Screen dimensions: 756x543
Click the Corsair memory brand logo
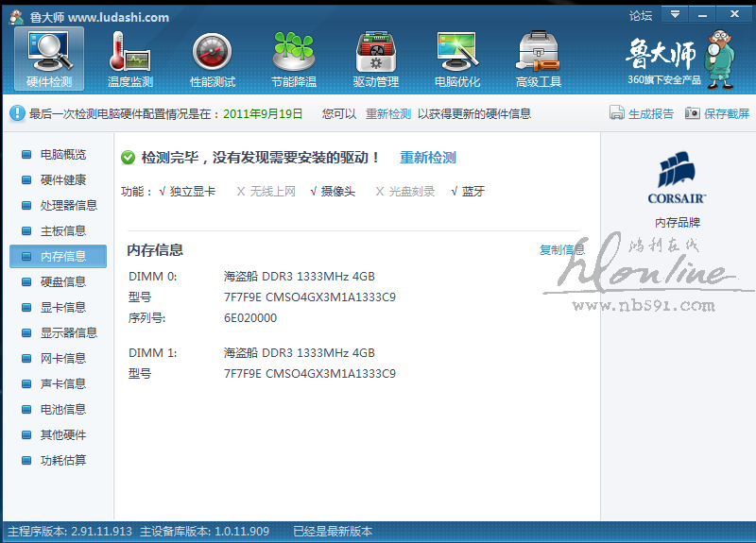click(x=677, y=178)
